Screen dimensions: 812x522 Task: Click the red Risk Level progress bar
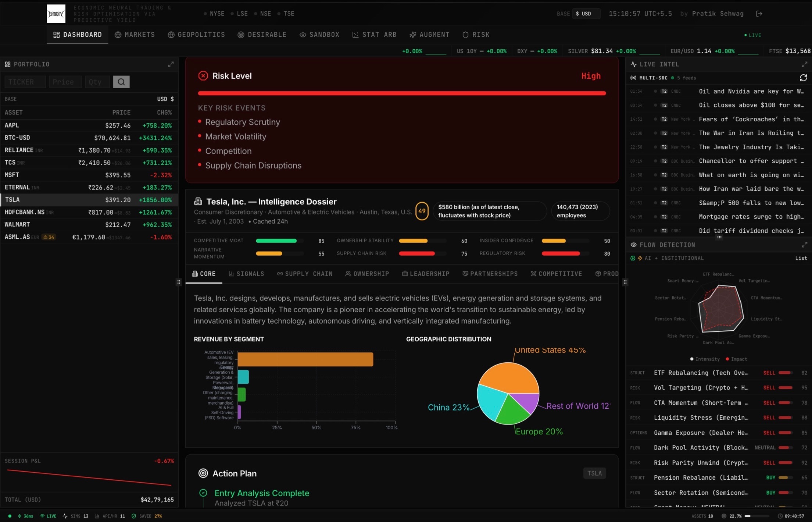(401, 93)
